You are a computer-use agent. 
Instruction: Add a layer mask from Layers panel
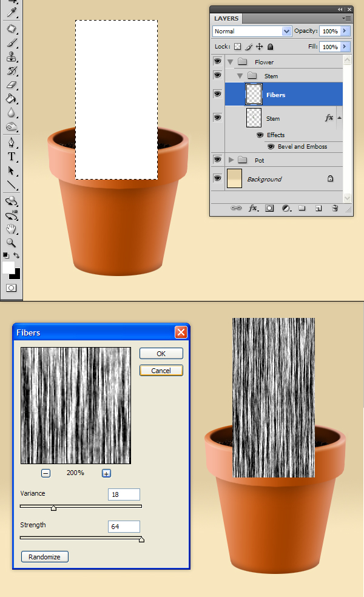point(269,208)
